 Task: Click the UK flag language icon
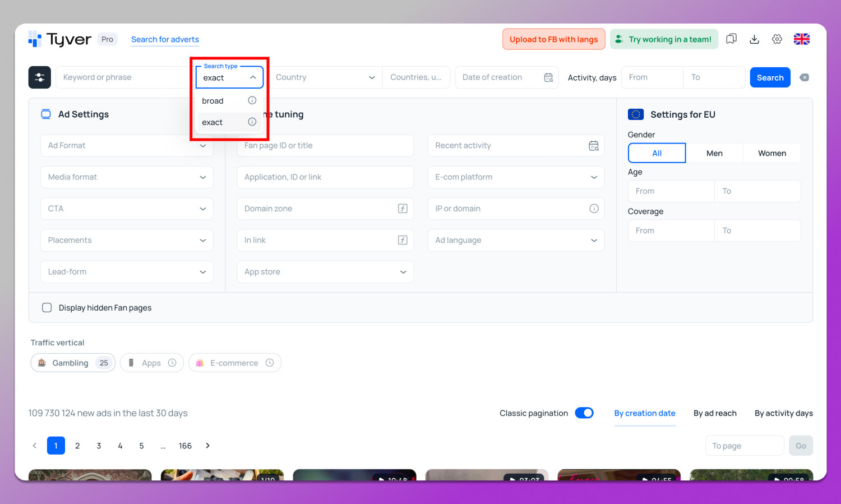pos(802,39)
